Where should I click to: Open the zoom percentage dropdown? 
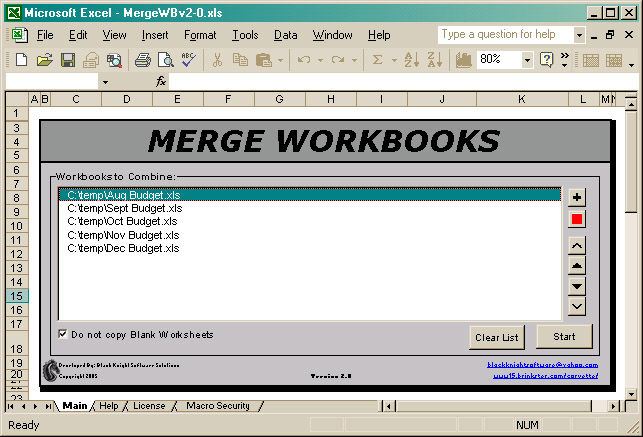pos(527,60)
